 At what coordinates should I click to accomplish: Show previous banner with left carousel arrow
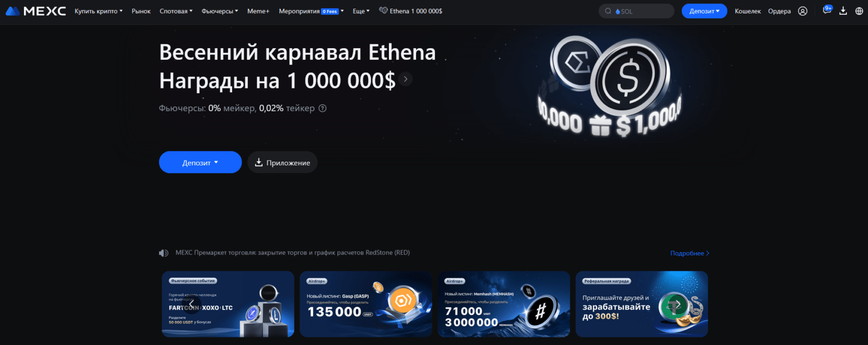point(192,304)
